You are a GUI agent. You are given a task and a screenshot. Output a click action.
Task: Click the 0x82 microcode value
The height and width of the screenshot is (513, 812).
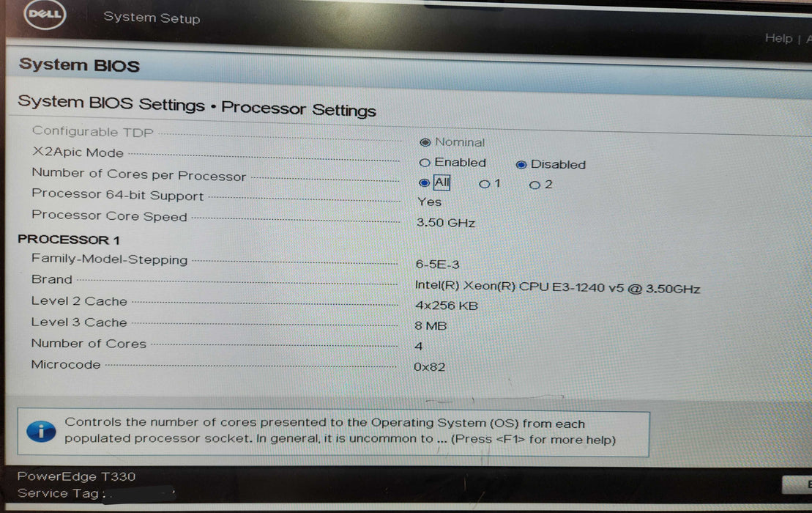pyautogui.click(x=429, y=367)
